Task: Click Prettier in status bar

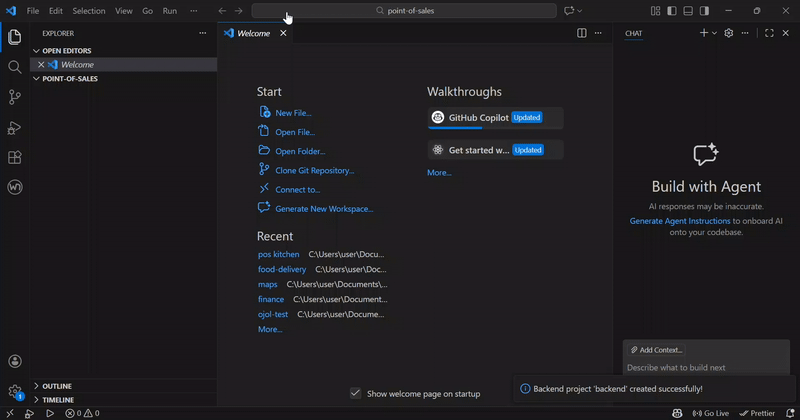Action: (x=757, y=413)
